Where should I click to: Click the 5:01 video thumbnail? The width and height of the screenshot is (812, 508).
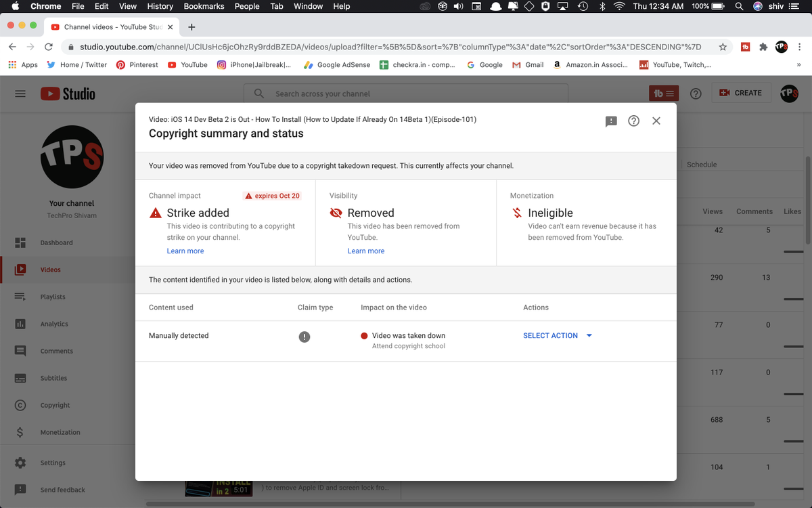tap(218, 488)
